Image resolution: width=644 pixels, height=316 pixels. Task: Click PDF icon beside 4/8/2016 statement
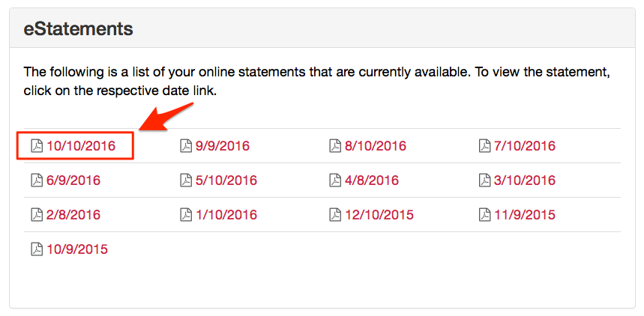pyautogui.click(x=335, y=180)
